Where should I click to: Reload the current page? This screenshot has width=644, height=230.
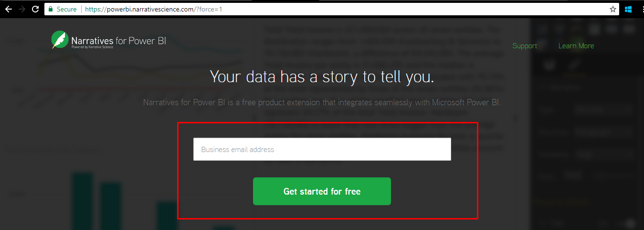pos(35,9)
